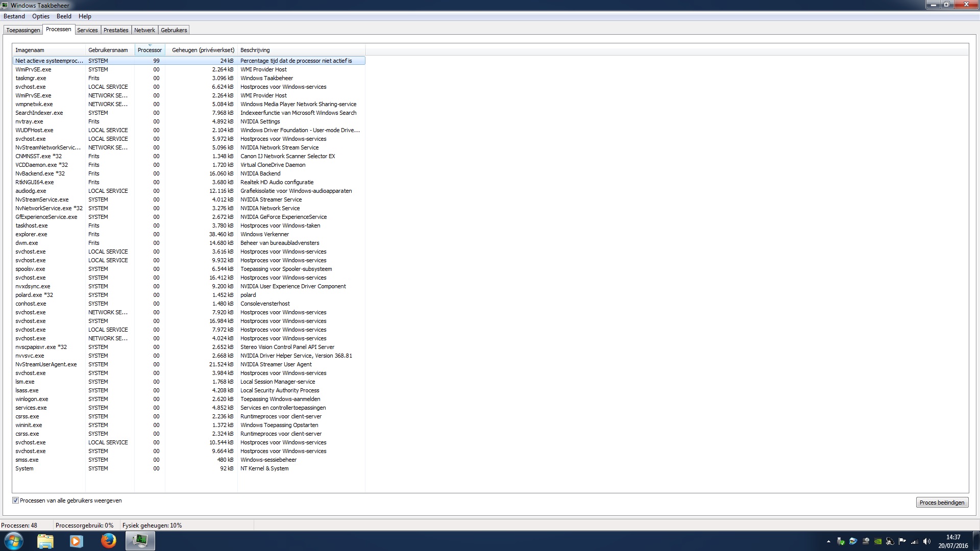
Task: Select the System process row
Action: point(189,468)
